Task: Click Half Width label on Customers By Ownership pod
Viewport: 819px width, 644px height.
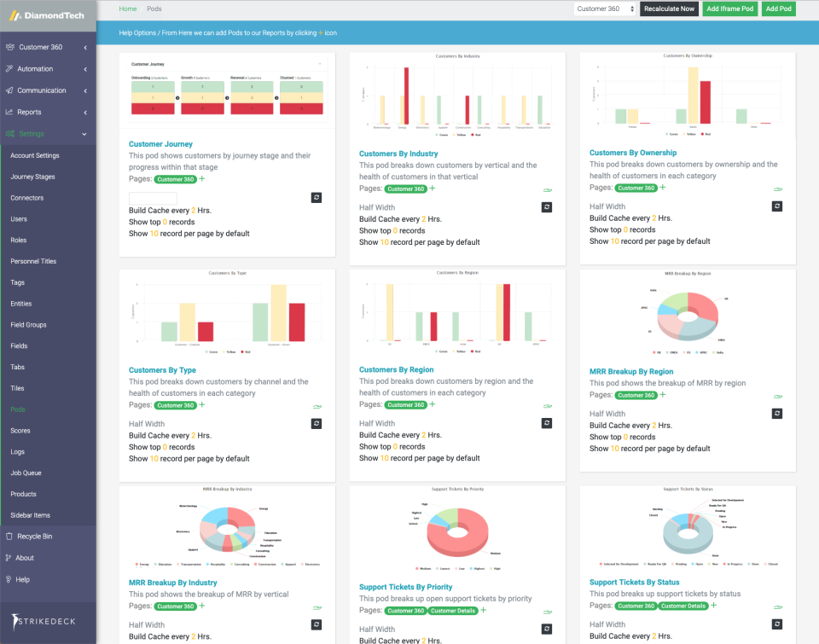Action: (607, 206)
